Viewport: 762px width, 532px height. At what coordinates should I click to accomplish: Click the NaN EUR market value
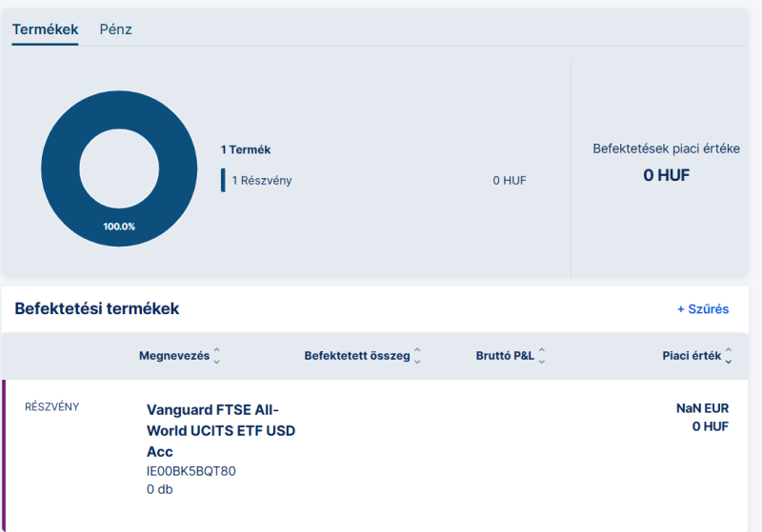[x=702, y=408]
